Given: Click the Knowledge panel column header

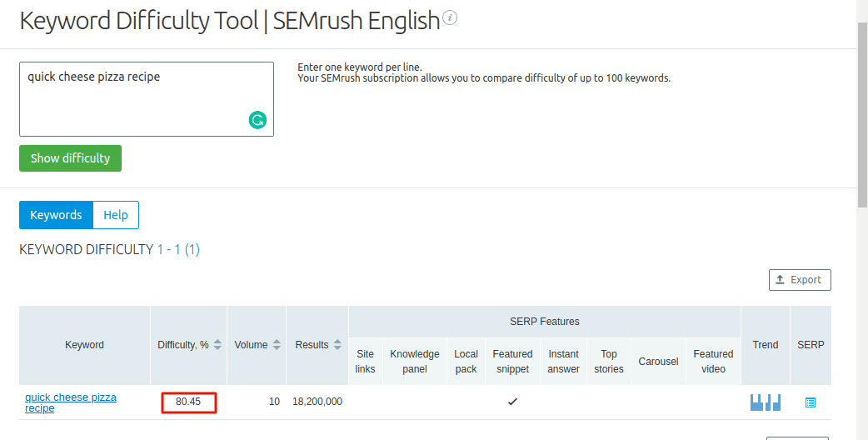Looking at the screenshot, I should (415, 362).
